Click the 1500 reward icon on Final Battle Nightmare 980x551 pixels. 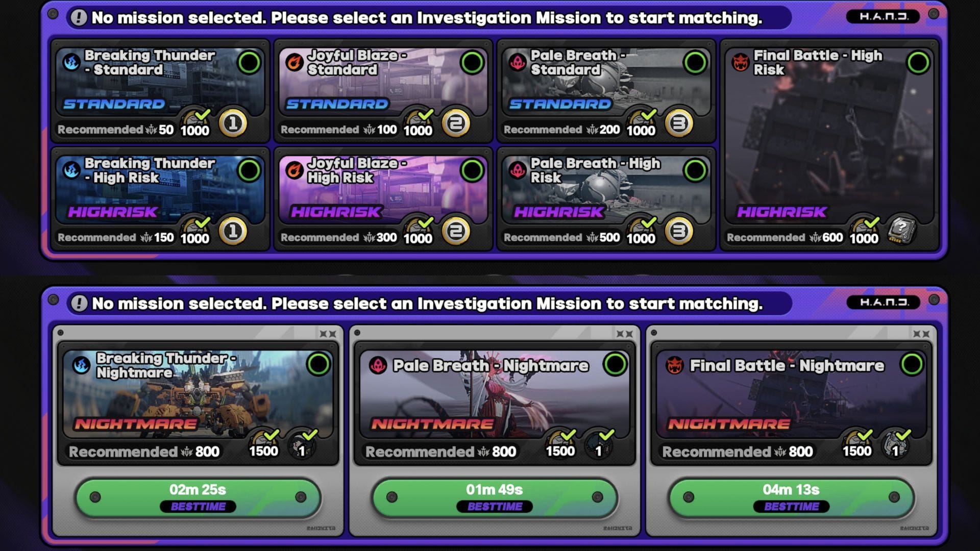point(857,443)
